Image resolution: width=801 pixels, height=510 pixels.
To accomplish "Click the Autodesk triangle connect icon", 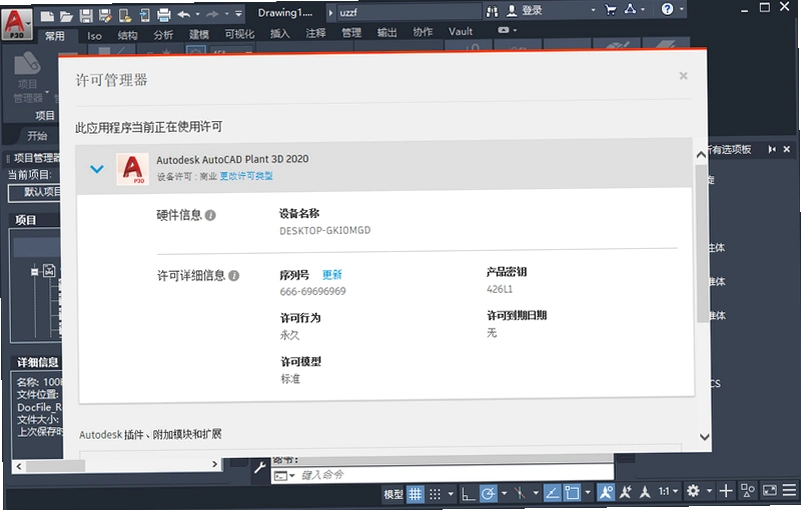I will click(x=631, y=9).
